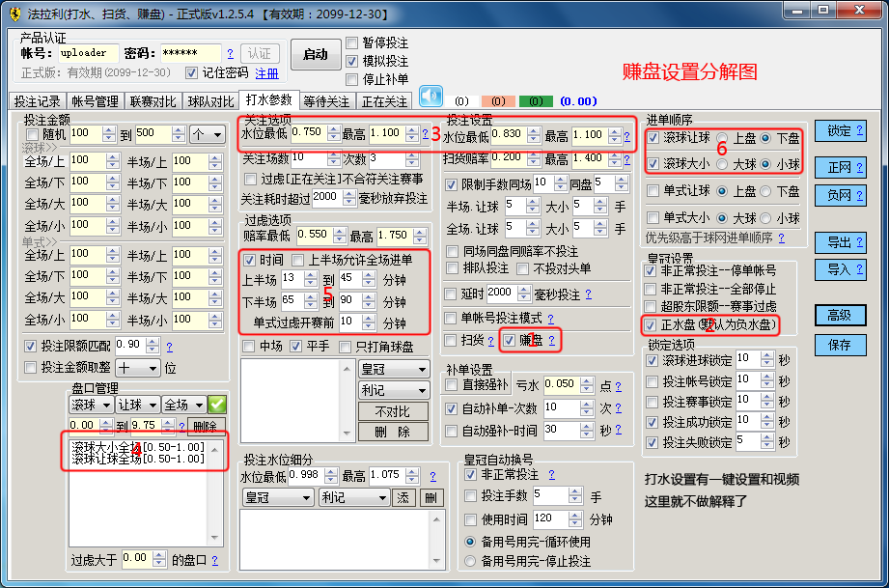Click help question mark next to 赚盘
The width and height of the screenshot is (889, 588).
tap(551, 341)
